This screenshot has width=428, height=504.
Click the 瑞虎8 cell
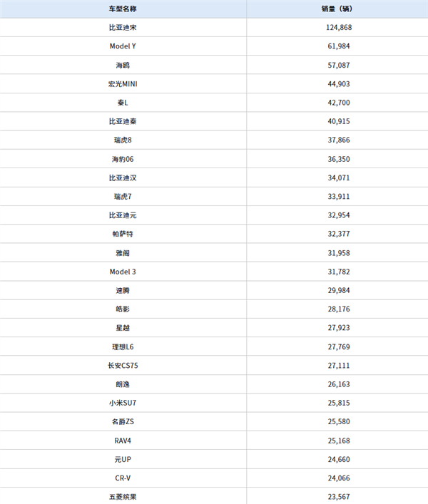point(123,140)
